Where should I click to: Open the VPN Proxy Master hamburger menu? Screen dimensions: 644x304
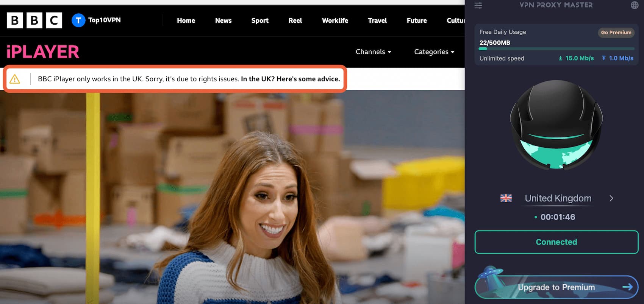tap(478, 5)
